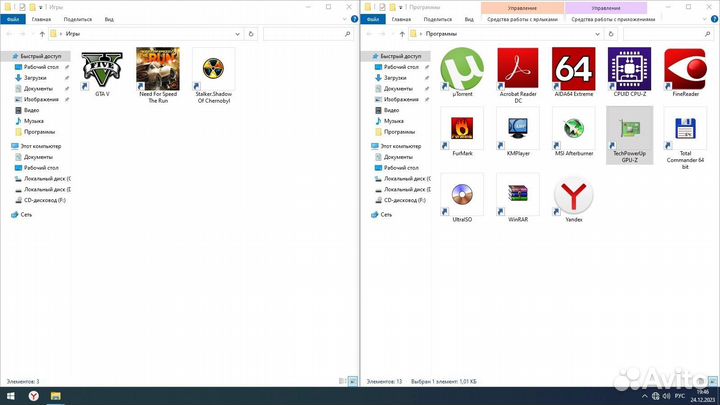Launch MSI Afterburner shortcut
720x405 pixels.
click(x=574, y=132)
